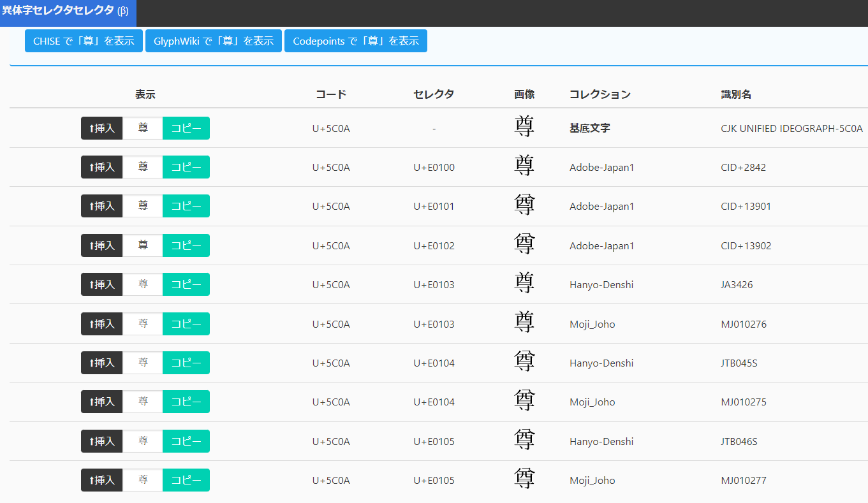Select the glyph image in the MJ010277 row
Viewport: 868px width, 503px height.
tap(524, 479)
